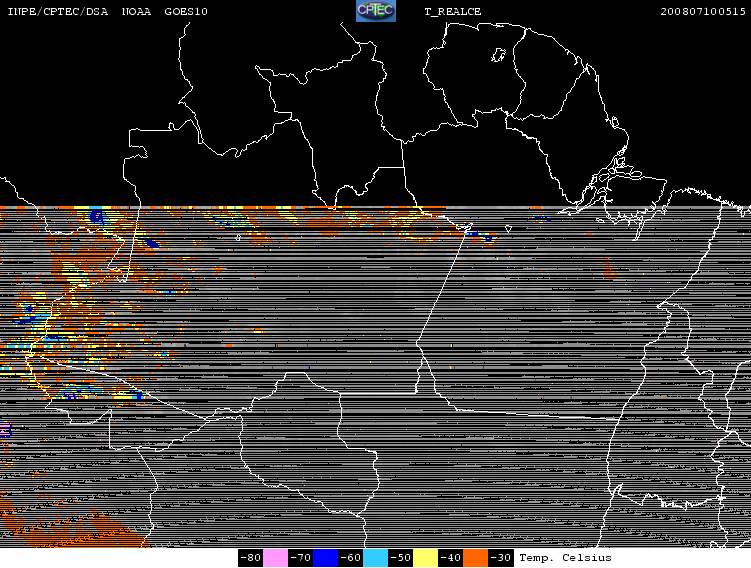
Task: Click the -30 temperature legend label
Action: pyautogui.click(x=500, y=558)
